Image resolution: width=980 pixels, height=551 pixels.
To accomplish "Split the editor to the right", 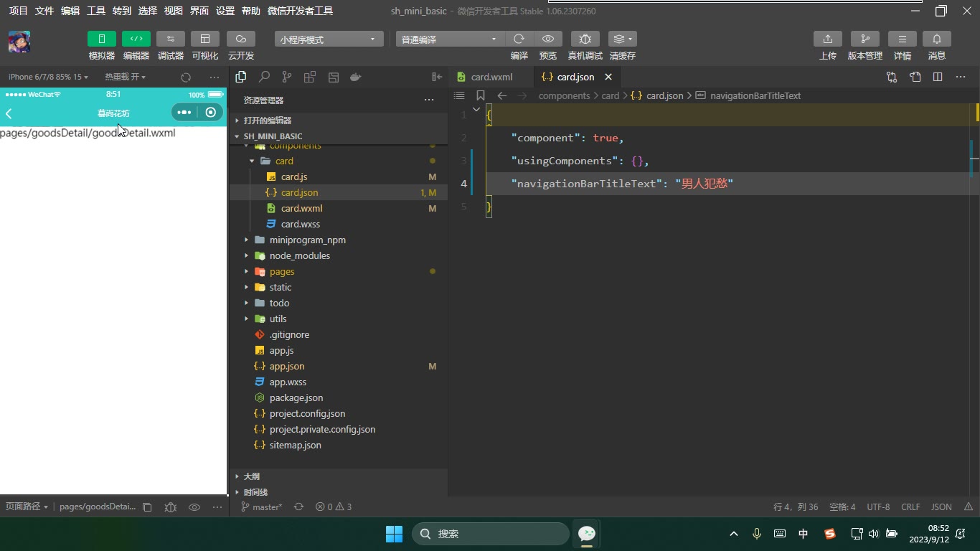I will 938,77.
